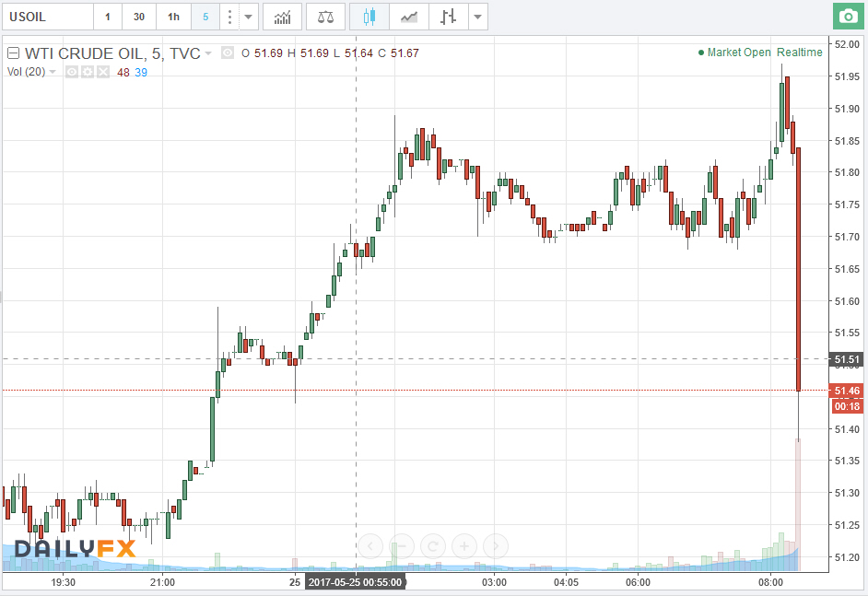Zoom out the chart with minus button
The image size is (868, 596).
tap(402, 547)
